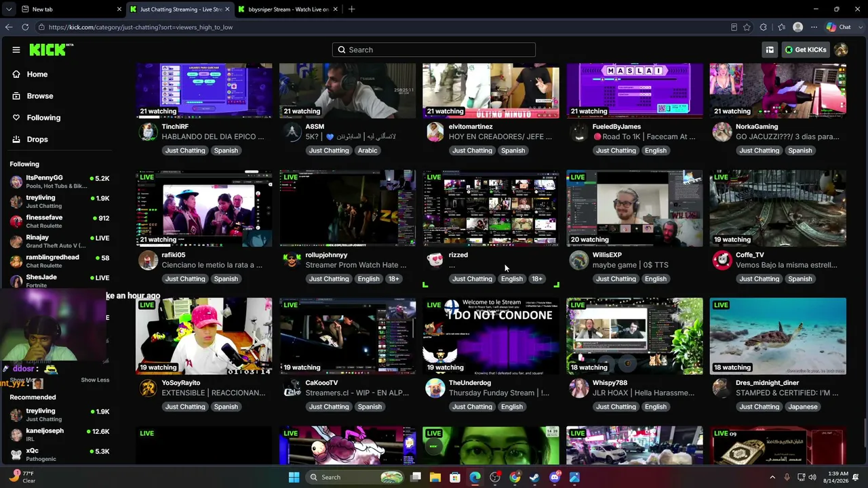The width and height of the screenshot is (868, 488).
Task: Click the address bar URL
Action: 140,27
